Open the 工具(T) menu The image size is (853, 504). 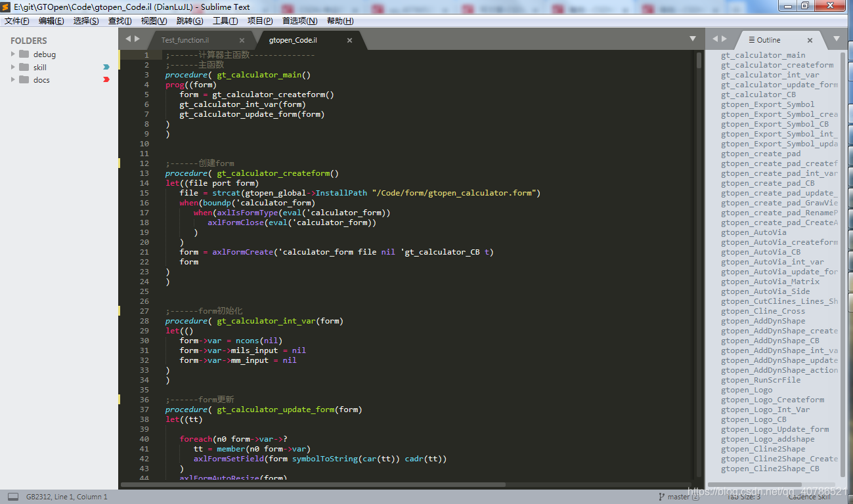point(225,21)
